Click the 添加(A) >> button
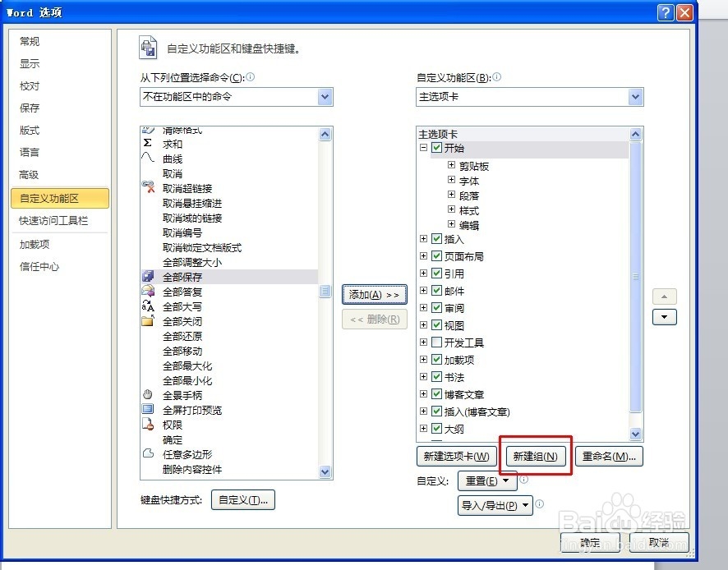This screenshot has height=570, width=728. (374, 295)
